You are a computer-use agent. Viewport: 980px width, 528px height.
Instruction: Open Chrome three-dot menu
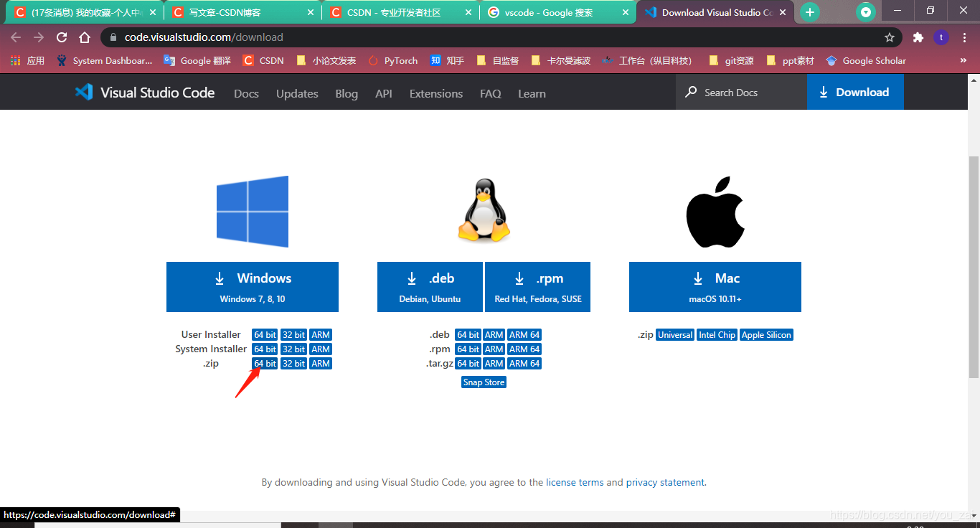[x=965, y=37]
